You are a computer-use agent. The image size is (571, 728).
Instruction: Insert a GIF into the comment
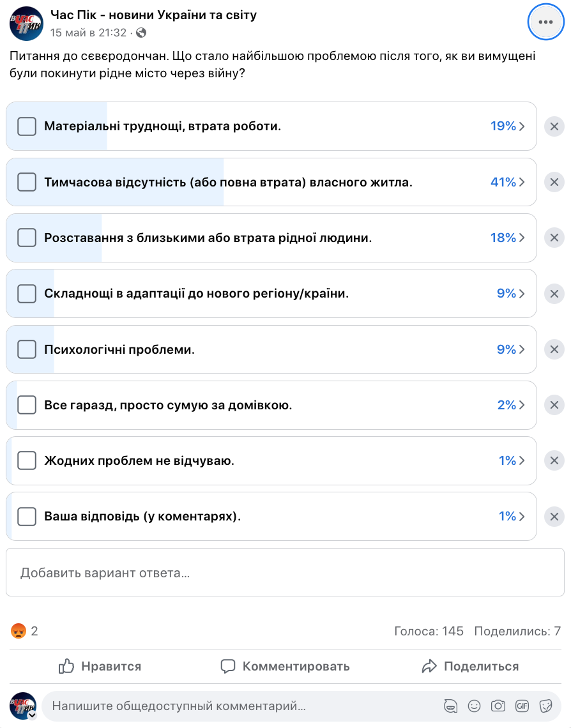click(522, 706)
